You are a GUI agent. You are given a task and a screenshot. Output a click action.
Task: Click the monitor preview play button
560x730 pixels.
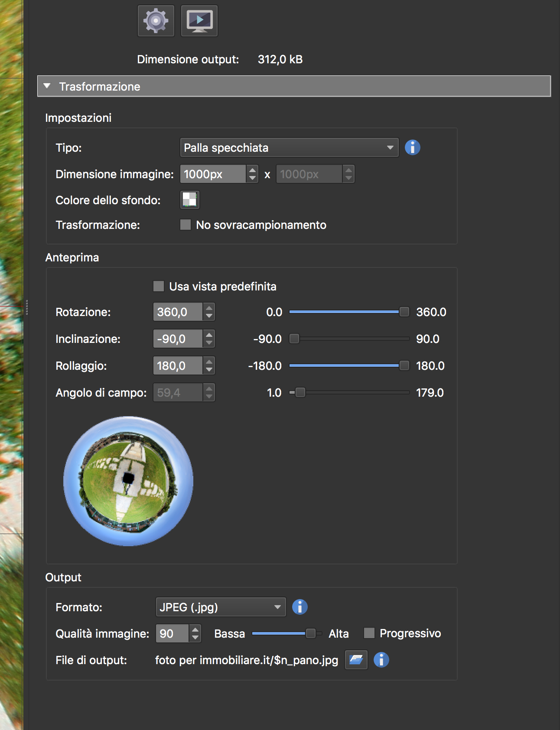coord(199,21)
